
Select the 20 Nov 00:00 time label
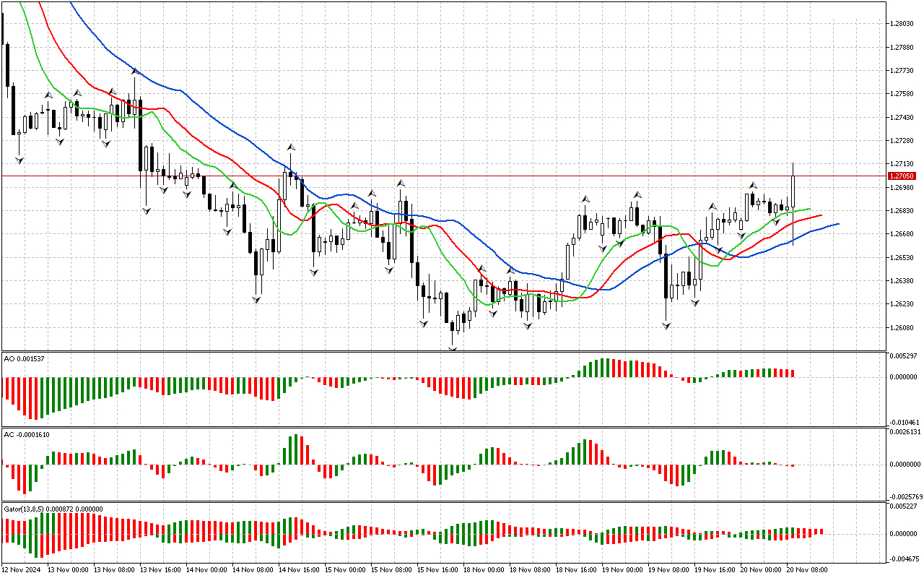click(762, 570)
